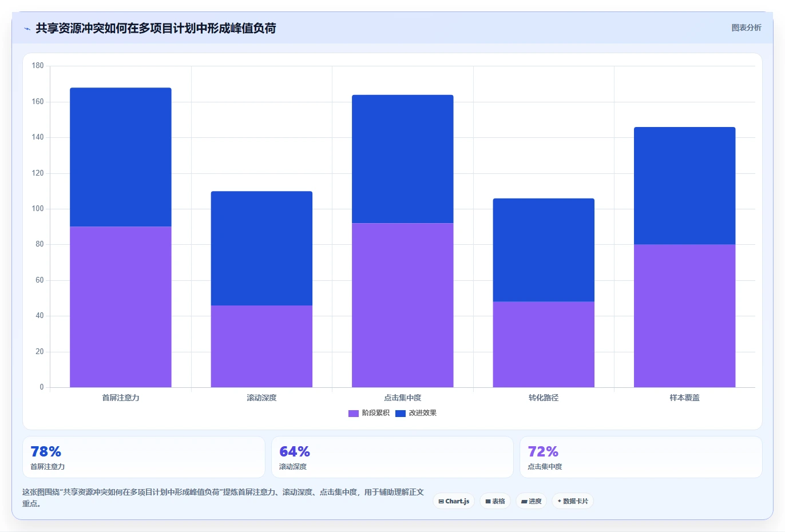The width and height of the screenshot is (785, 532).
Task: Click the purple segment of the 转化路径 bar
Action: pyautogui.click(x=544, y=344)
